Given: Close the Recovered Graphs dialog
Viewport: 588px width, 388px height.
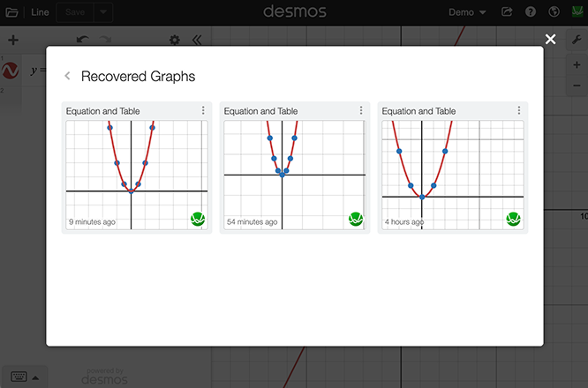Looking at the screenshot, I should click(551, 39).
